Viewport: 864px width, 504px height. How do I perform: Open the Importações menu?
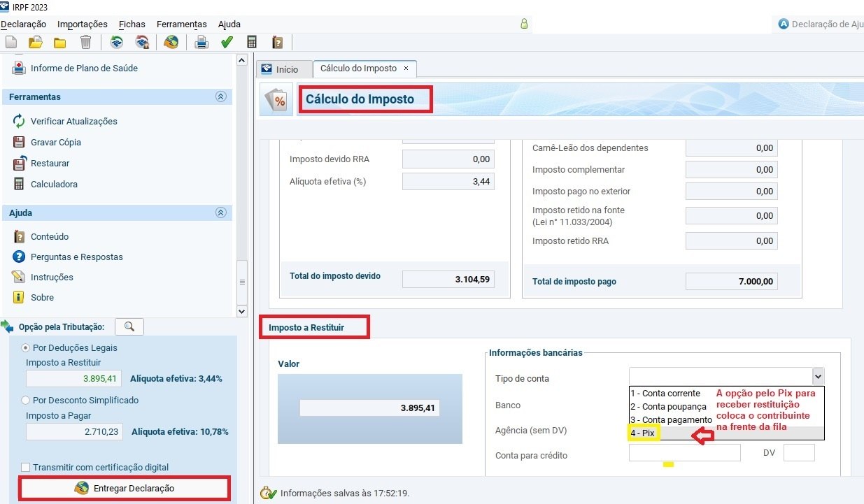point(82,24)
